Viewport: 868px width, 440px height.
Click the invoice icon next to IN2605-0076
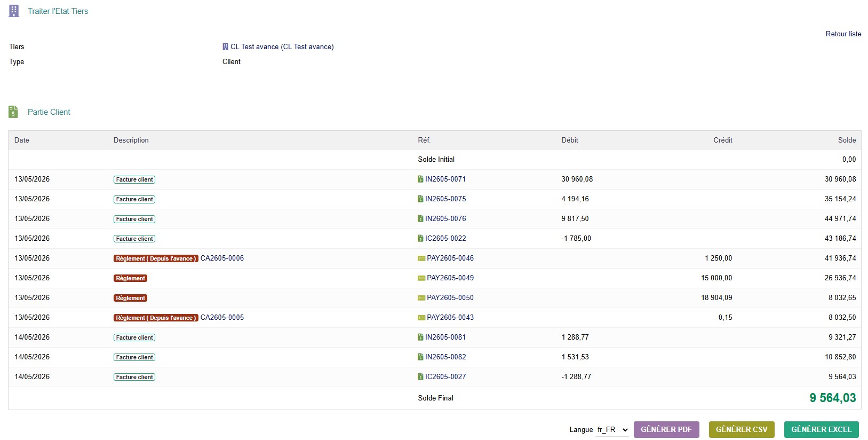click(x=420, y=218)
